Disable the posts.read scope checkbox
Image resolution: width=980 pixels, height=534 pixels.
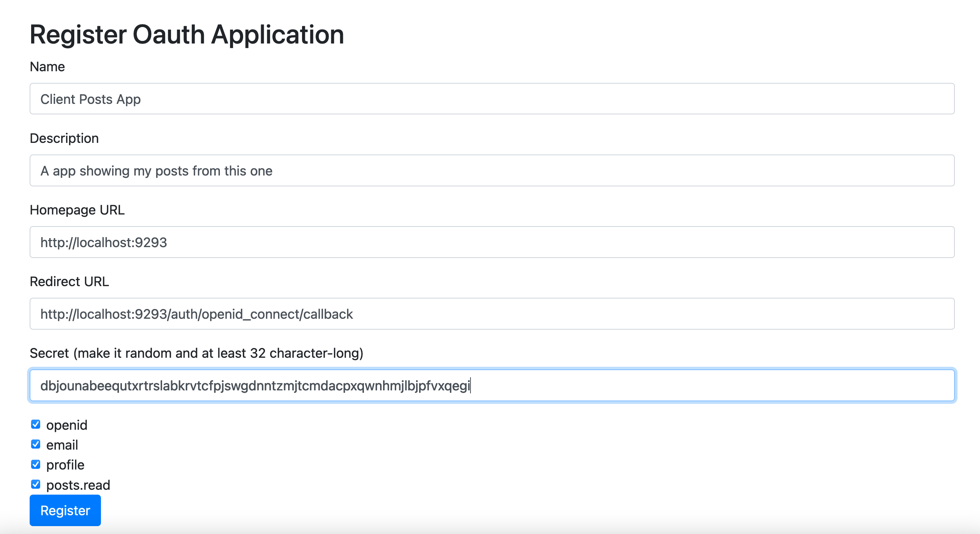[36, 484]
